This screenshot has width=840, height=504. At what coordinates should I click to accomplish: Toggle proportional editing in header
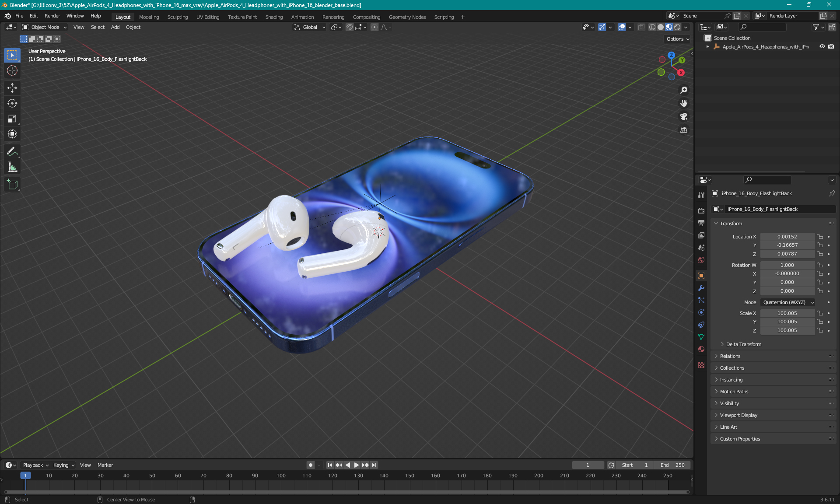[x=374, y=27]
